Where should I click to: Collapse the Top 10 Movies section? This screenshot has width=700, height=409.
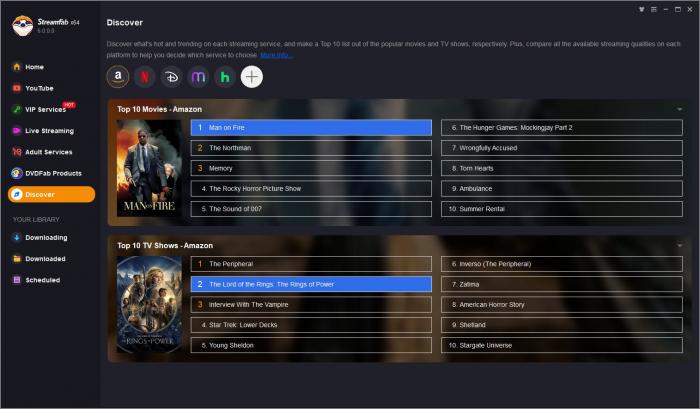click(x=679, y=109)
